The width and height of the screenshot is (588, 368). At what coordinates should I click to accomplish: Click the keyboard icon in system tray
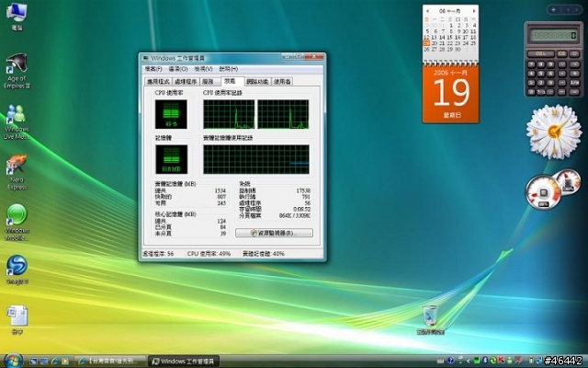coord(440,362)
